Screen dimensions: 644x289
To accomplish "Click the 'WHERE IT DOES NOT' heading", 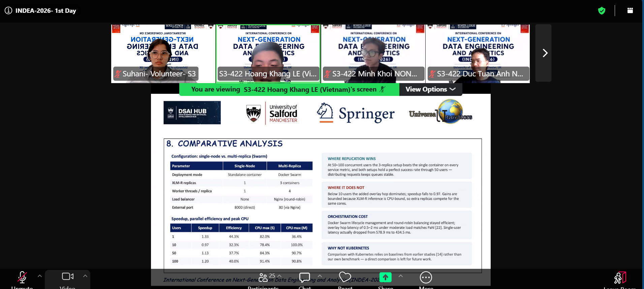I will [346, 188].
